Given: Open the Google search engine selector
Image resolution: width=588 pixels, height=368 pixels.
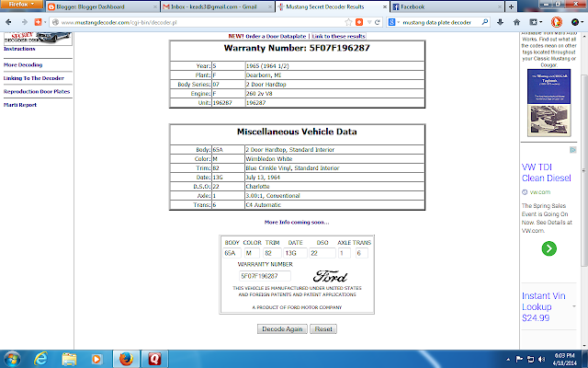Looking at the screenshot, I should (393, 22).
